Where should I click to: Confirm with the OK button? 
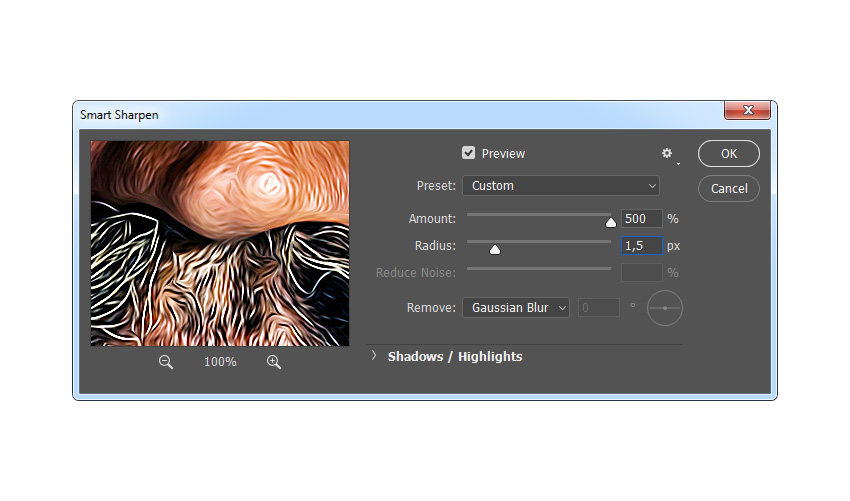[x=729, y=153]
